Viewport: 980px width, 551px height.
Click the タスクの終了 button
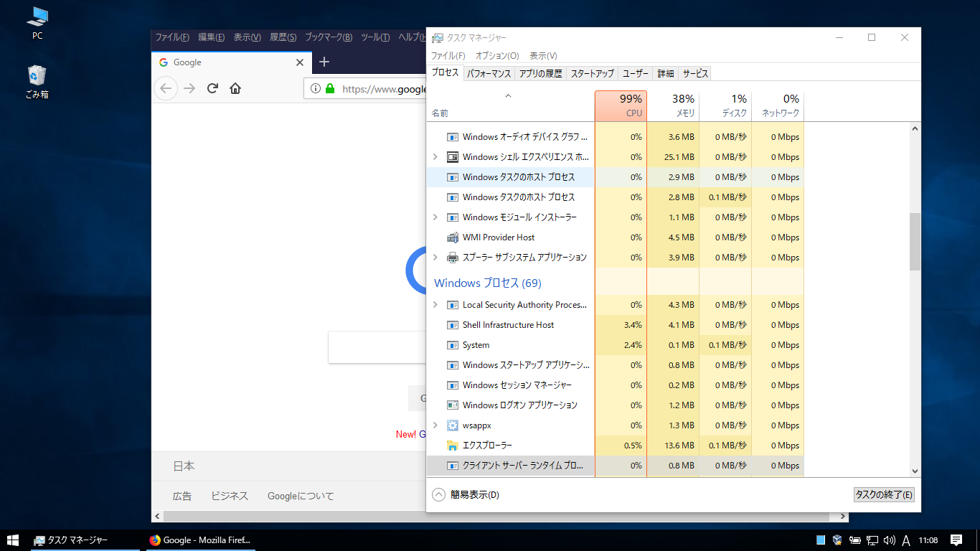(884, 494)
